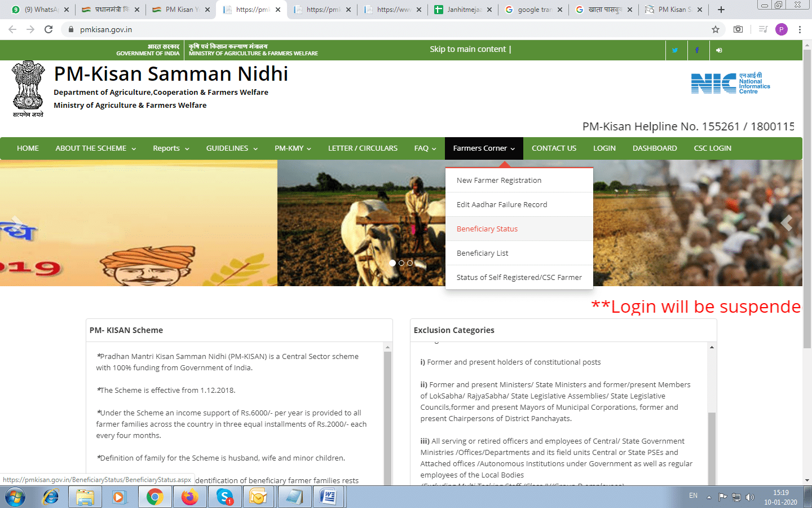
Task: Click the camera extension icon in toolbar
Action: tap(738, 29)
